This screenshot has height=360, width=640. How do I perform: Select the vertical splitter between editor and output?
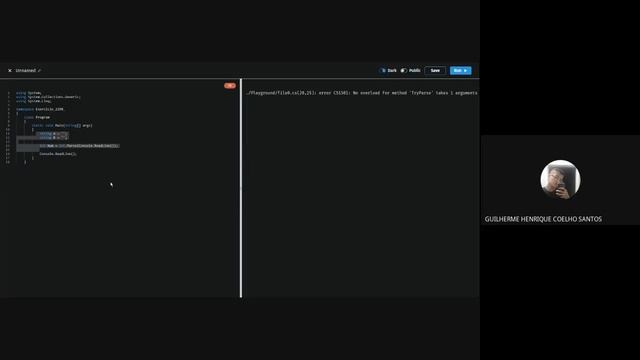click(x=241, y=188)
